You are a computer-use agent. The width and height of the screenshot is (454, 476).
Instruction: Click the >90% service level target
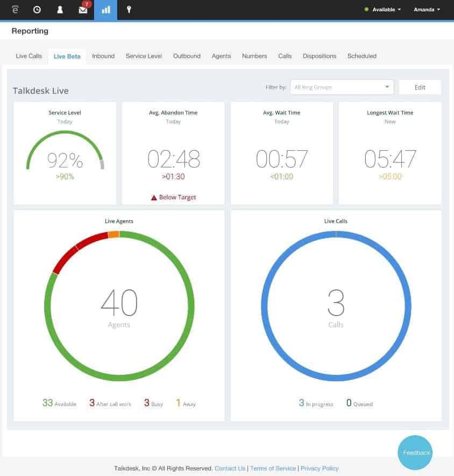click(x=65, y=177)
